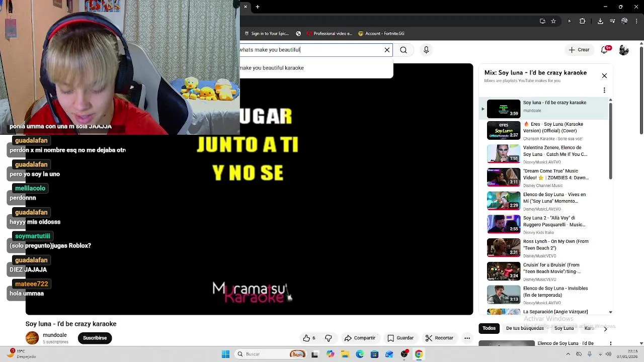The height and width of the screenshot is (362, 644).
Task: Open Chrome media controls icon
Action: [x=612, y=21]
